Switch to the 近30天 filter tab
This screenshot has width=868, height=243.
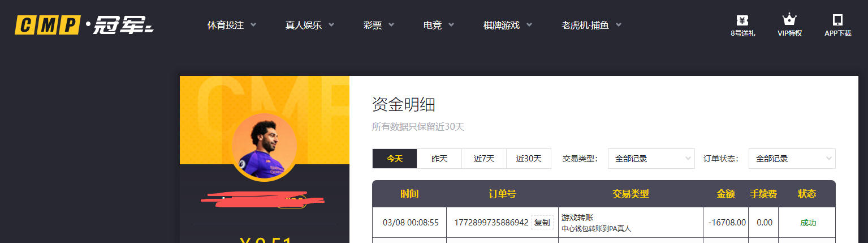tap(529, 159)
